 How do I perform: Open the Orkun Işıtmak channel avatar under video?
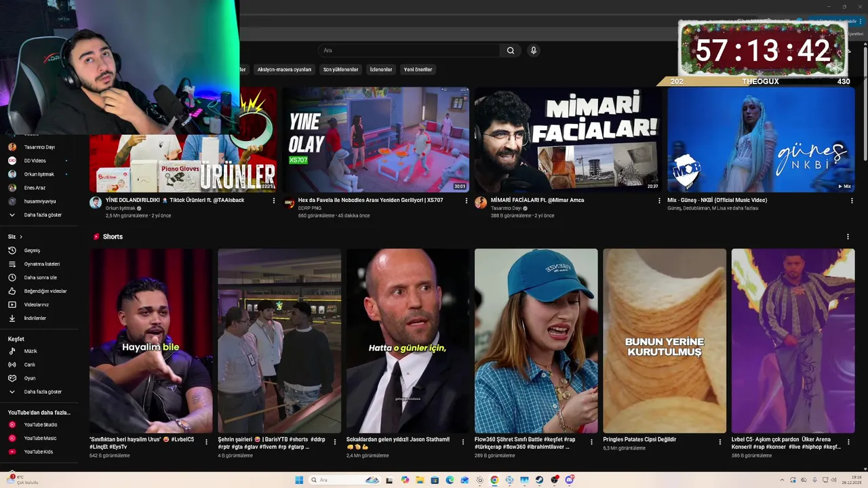click(x=96, y=203)
